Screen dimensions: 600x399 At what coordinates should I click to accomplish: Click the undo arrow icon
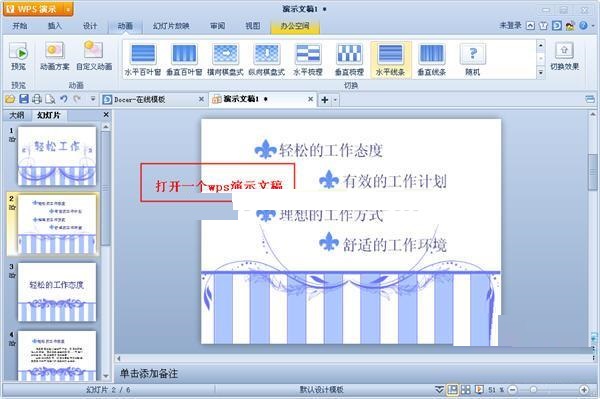click(64, 99)
